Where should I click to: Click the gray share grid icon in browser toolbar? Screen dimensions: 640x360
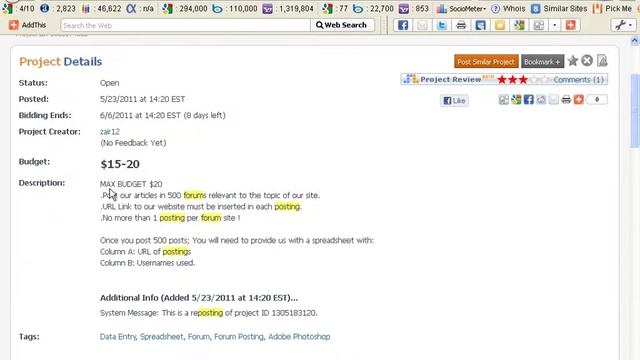point(539,25)
